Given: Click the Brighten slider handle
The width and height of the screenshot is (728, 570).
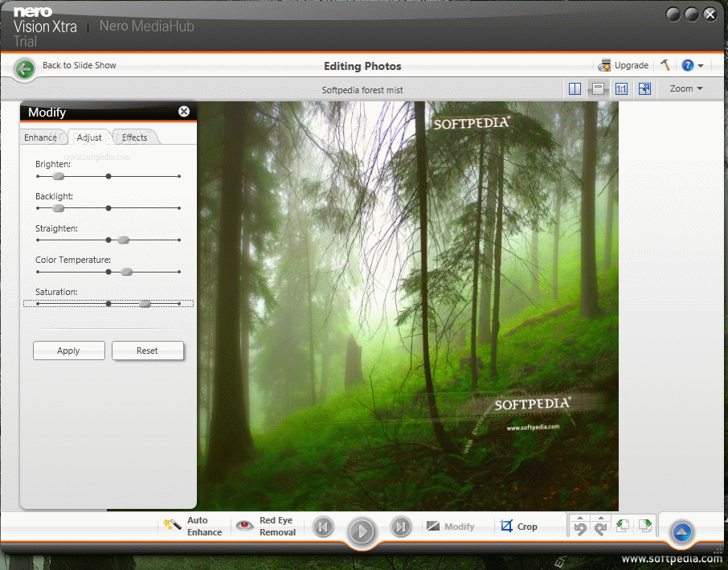Looking at the screenshot, I should pos(58,176).
